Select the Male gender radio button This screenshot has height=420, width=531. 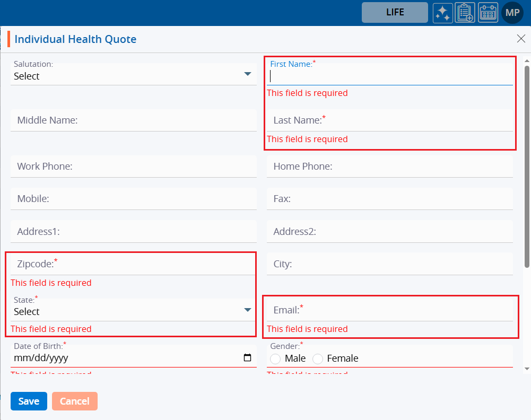pos(275,359)
